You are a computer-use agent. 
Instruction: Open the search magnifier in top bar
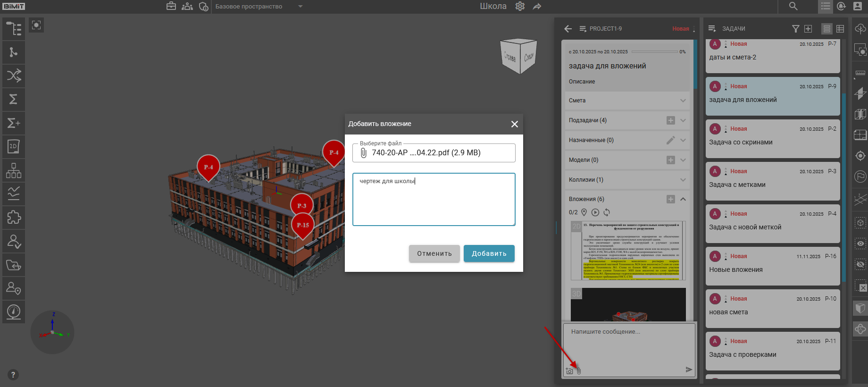(x=793, y=6)
